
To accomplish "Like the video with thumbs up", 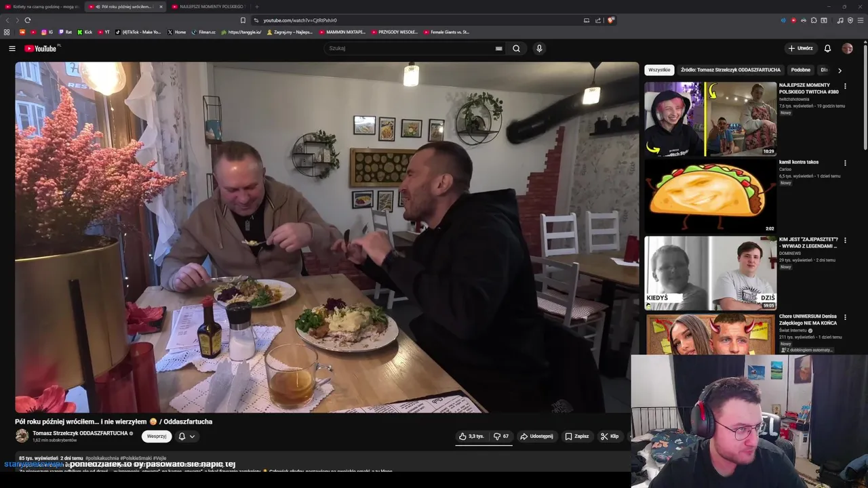I will 471,436.
